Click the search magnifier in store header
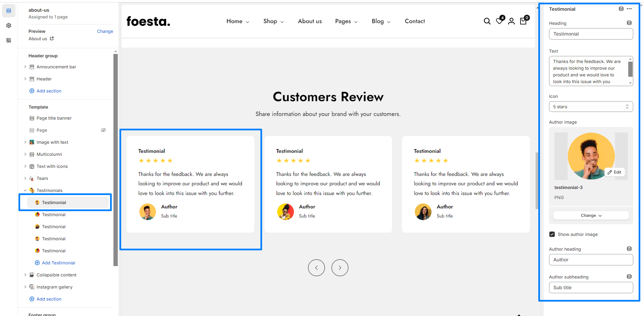Screen dimensions: 644x316 pos(487,21)
